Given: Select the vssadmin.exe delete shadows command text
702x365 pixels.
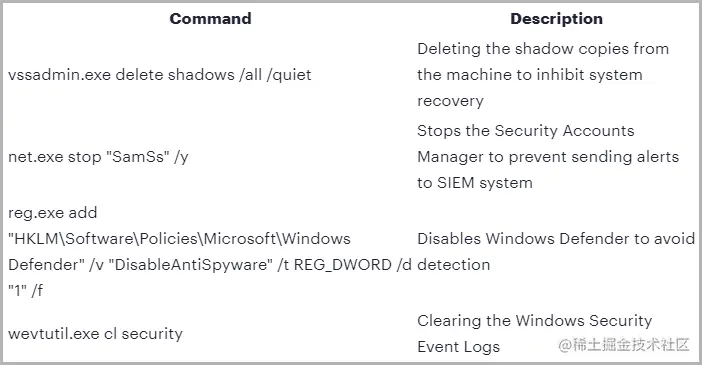Looking at the screenshot, I should pos(159,75).
